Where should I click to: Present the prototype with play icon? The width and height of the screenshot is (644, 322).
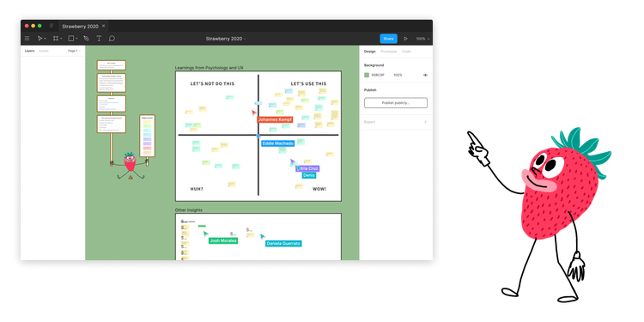coord(406,39)
